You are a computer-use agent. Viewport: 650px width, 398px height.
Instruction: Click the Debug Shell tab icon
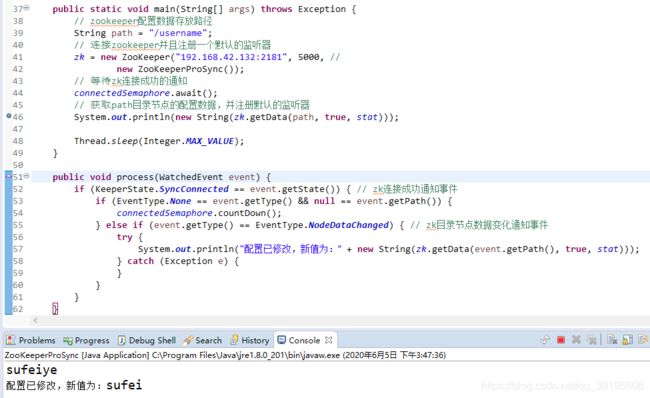pyautogui.click(x=121, y=340)
